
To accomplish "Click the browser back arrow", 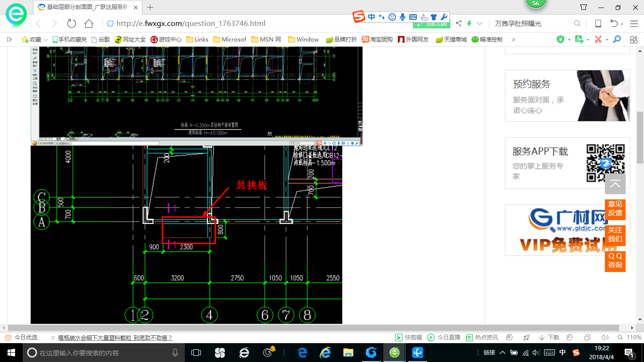I will (38, 24).
